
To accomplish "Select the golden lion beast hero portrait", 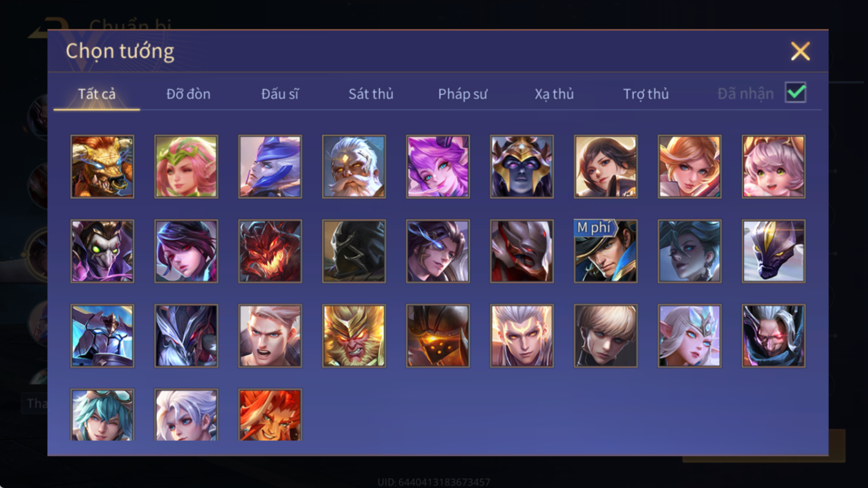I will tap(102, 167).
